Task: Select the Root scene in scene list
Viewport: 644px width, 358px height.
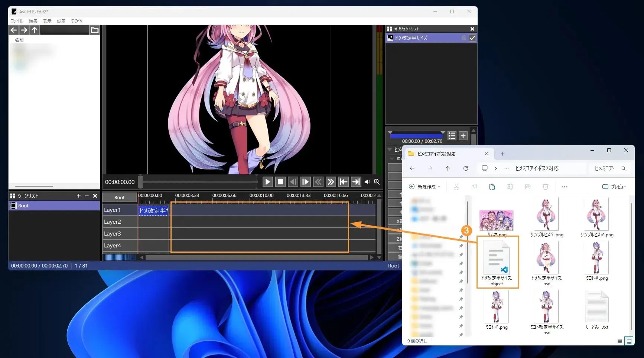Action: (54, 206)
